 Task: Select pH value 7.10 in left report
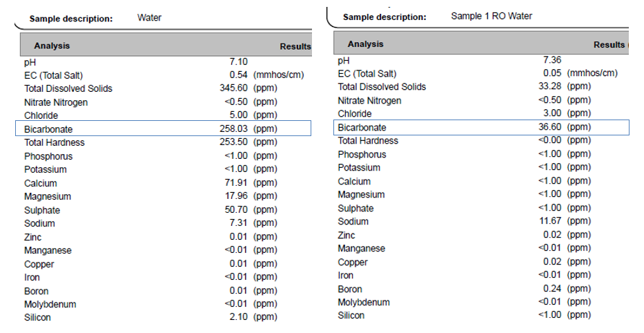(238, 61)
